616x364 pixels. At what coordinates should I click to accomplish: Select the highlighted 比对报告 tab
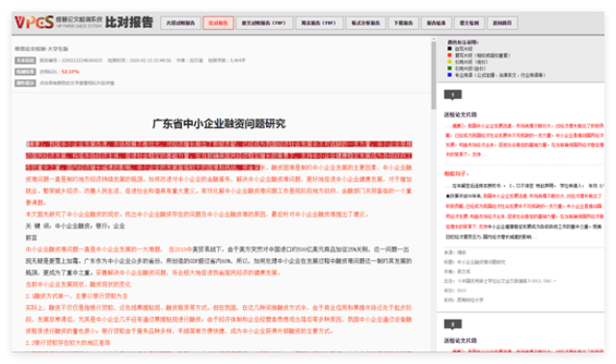point(218,23)
